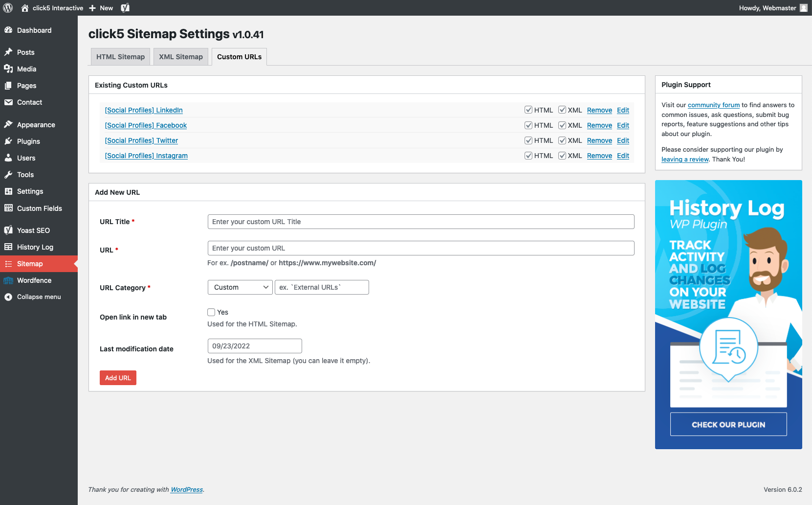812x505 pixels.
Task: Select the Custom URLs tab
Action: click(x=240, y=57)
